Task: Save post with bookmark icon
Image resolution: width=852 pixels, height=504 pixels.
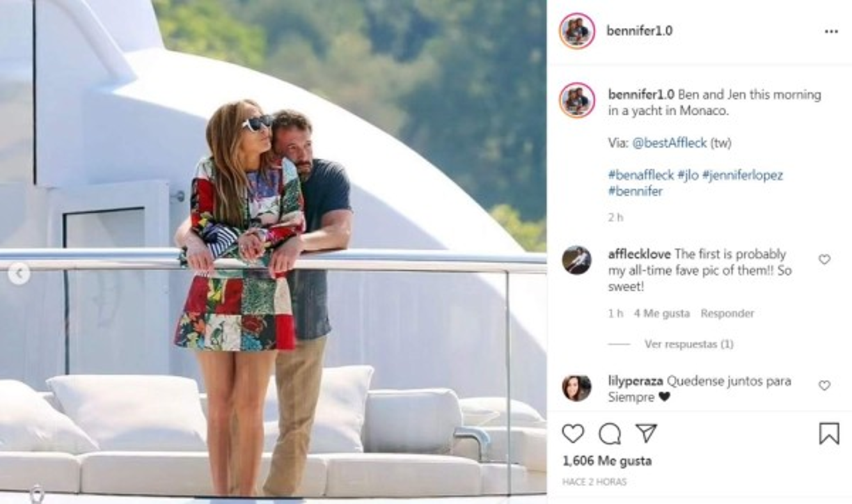Action: pyautogui.click(x=828, y=434)
